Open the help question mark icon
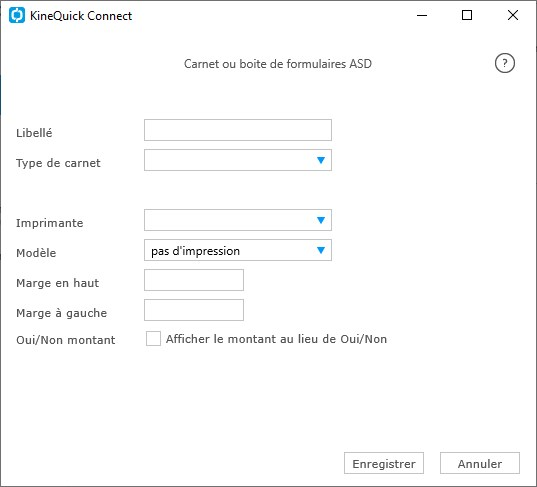The image size is (537, 487). pyautogui.click(x=504, y=63)
